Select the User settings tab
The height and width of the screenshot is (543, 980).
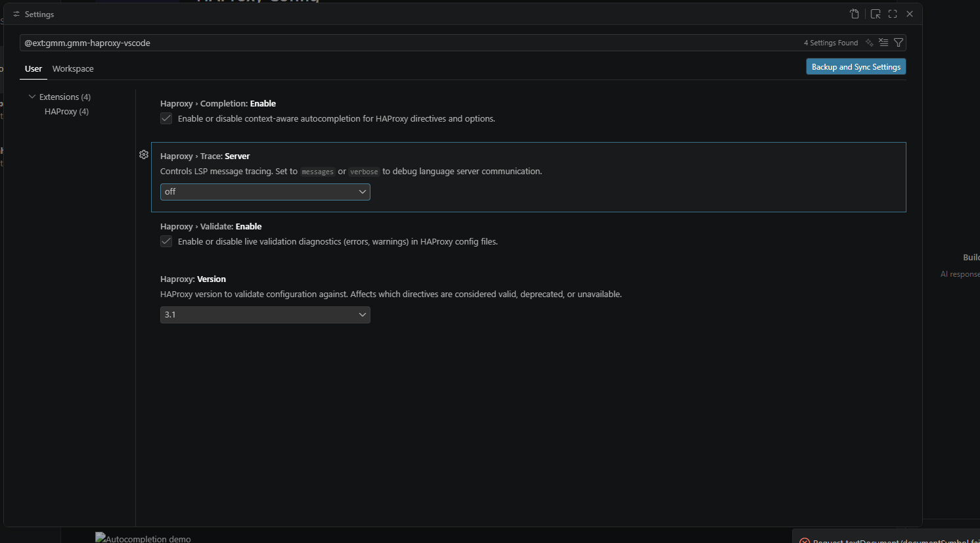[33, 68]
